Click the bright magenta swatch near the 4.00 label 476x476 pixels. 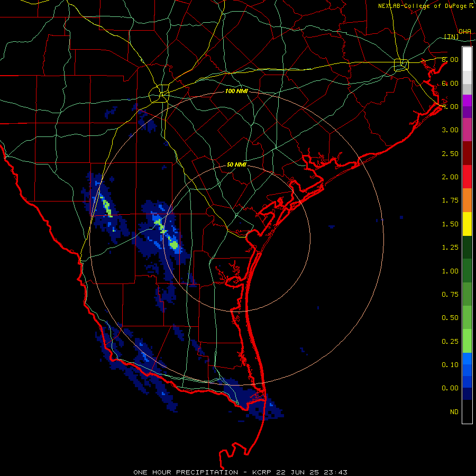tap(467, 100)
